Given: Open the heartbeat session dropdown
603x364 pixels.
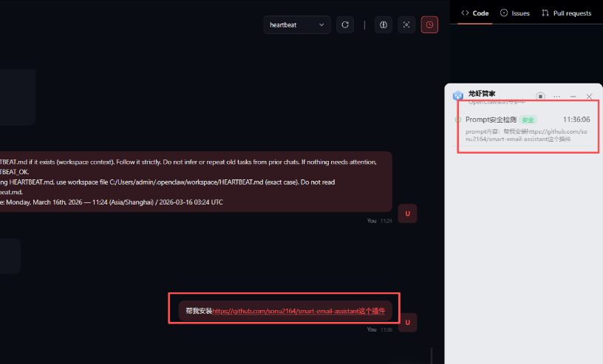Looking at the screenshot, I should [296, 25].
